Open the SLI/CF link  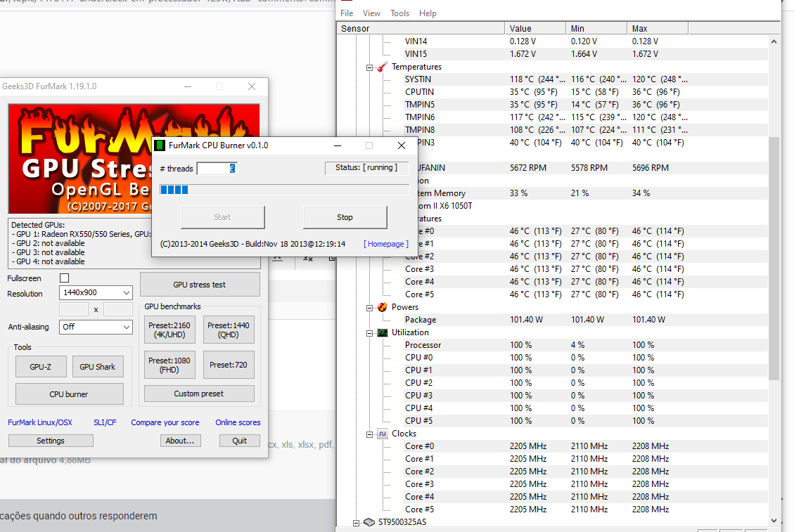[105, 422]
